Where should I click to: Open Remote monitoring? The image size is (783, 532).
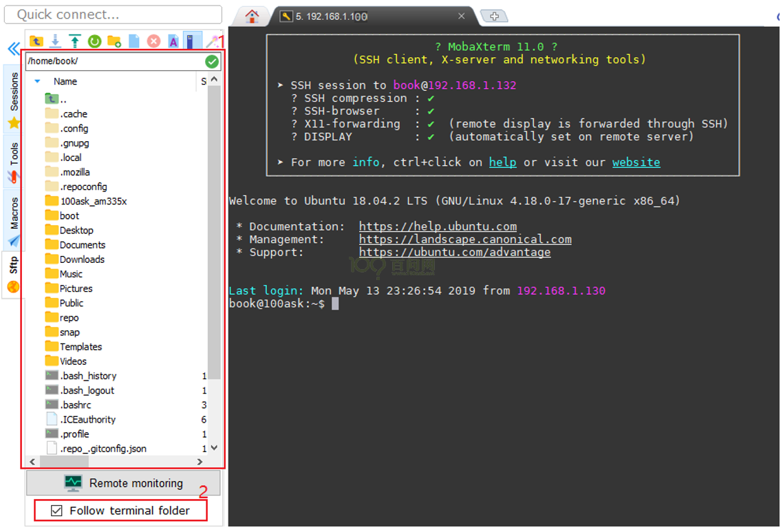point(123,483)
